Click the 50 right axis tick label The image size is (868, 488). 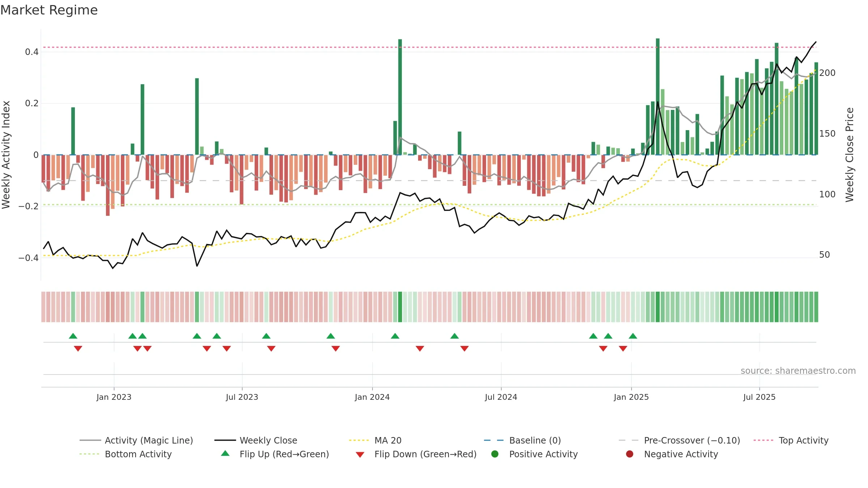click(825, 255)
